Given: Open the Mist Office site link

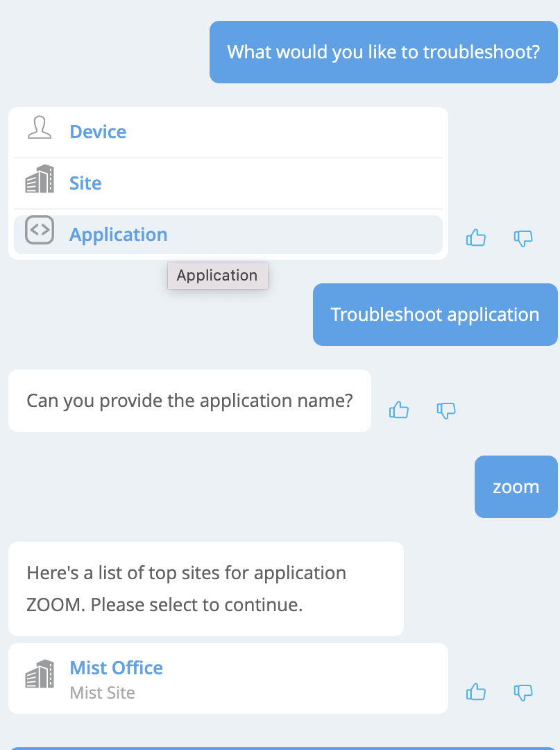Looking at the screenshot, I should point(116,668).
